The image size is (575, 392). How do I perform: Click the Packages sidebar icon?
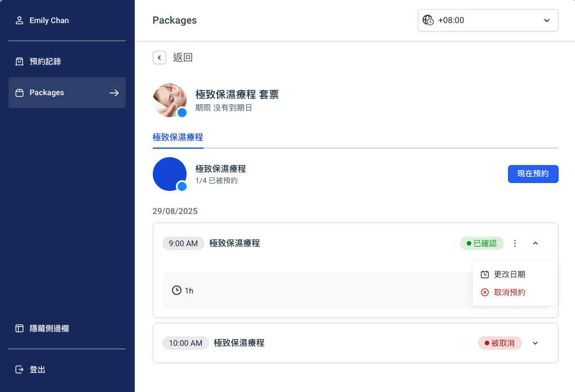pyautogui.click(x=19, y=93)
